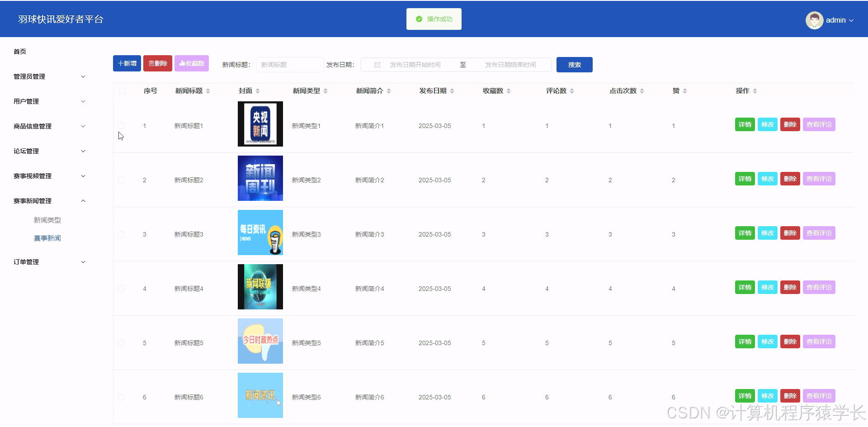
Task: Click the news thumbnail for 新闻标题1
Action: click(260, 124)
